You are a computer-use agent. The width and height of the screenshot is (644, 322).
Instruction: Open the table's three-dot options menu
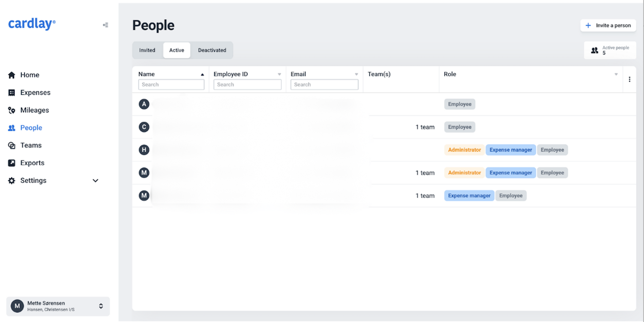pyautogui.click(x=629, y=79)
